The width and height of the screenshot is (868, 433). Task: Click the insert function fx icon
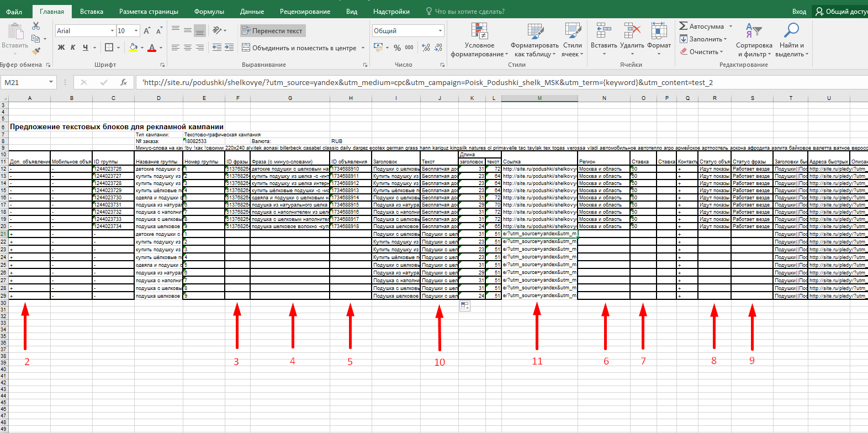click(x=124, y=82)
